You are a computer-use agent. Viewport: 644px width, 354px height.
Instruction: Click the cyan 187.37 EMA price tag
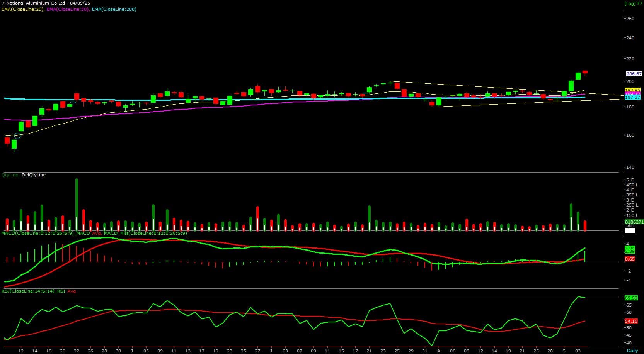point(632,98)
